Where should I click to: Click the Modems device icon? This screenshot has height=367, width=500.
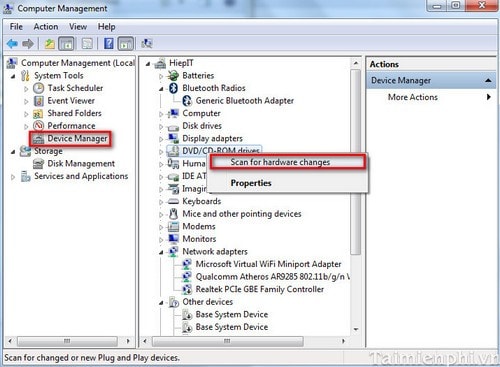coord(173,226)
